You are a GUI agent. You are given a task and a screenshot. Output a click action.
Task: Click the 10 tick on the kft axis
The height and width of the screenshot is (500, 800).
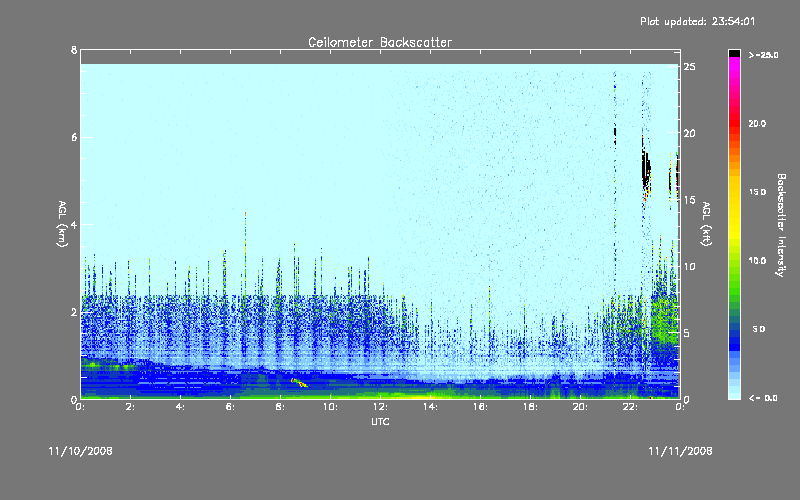click(690, 266)
